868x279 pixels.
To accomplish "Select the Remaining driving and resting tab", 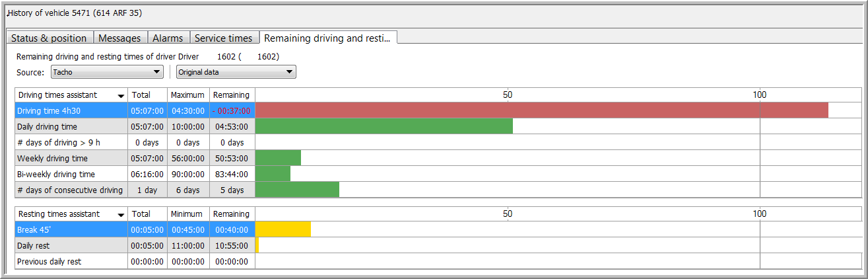I will [x=327, y=38].
